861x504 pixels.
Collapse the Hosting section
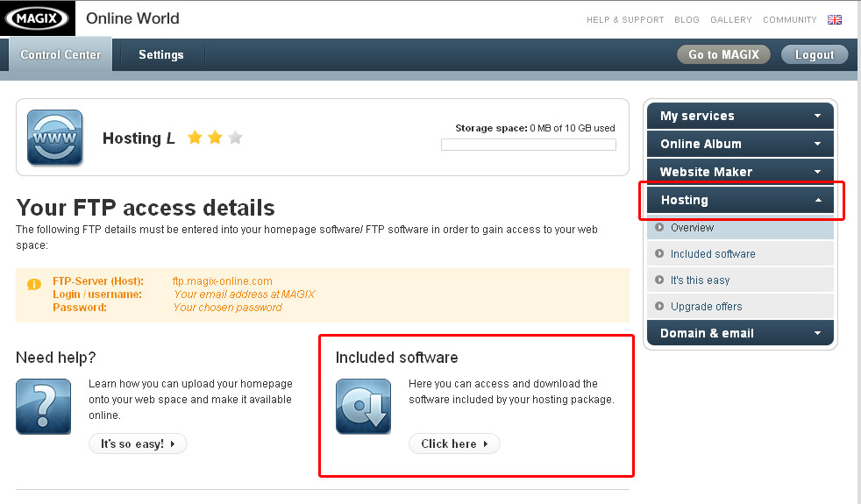tap(740, 200)
